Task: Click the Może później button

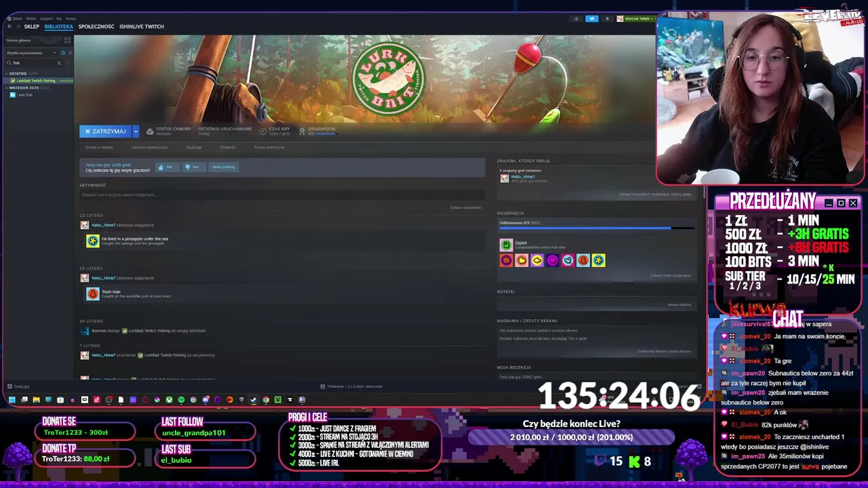Action: (x=223, y=167)
